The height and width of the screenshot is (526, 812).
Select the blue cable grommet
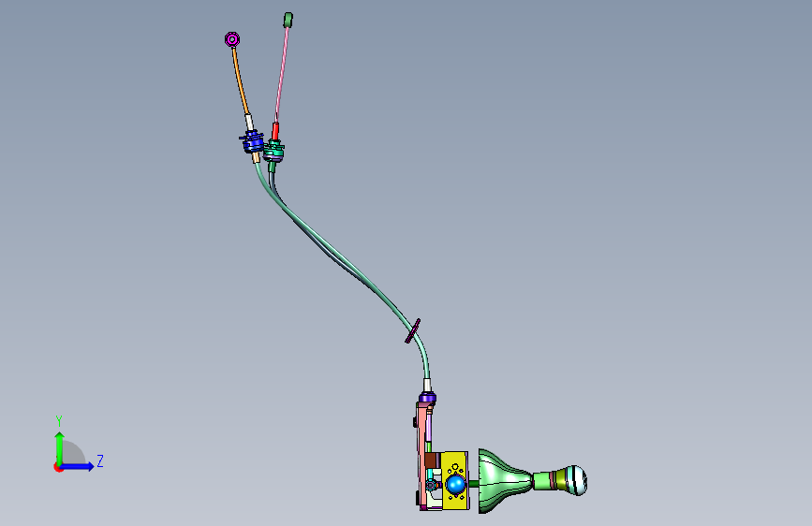click(x=253, y=142)
